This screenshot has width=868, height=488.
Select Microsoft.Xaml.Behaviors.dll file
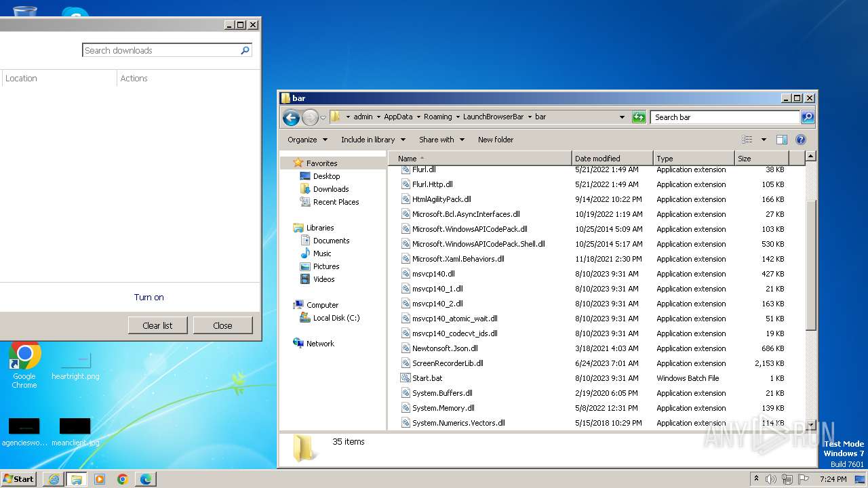458,259
